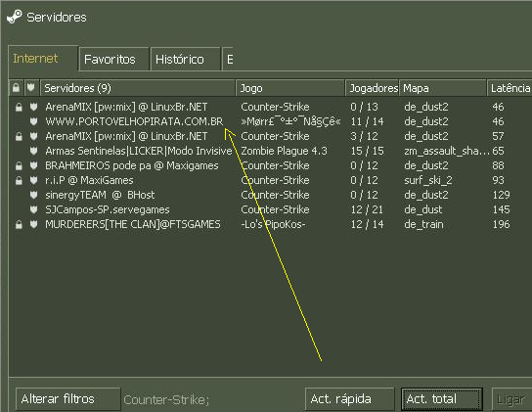Click the Zombie Plague 4.3 game cell
The image size is (532, 412).
[284, 151]
